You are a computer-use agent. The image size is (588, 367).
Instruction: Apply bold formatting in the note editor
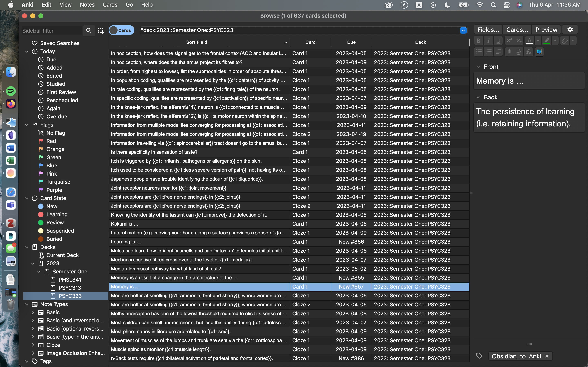pyautogui.click(x=478, y=40)
